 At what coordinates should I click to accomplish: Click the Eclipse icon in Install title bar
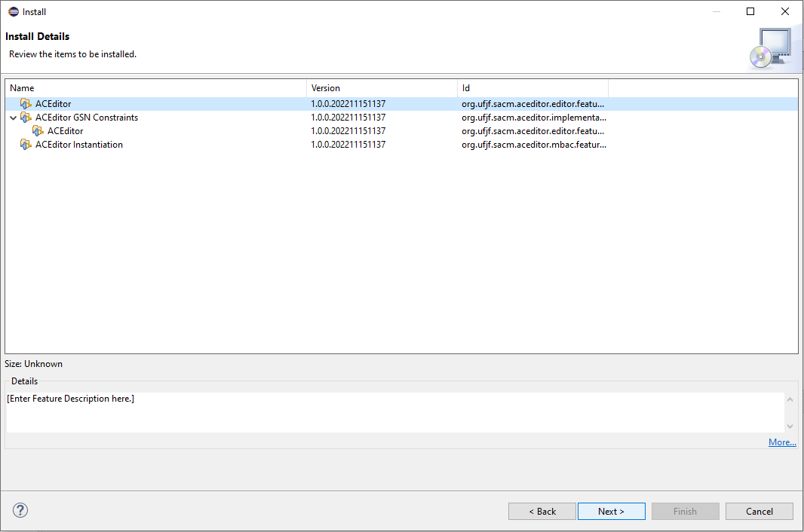[x=14, y=11]
